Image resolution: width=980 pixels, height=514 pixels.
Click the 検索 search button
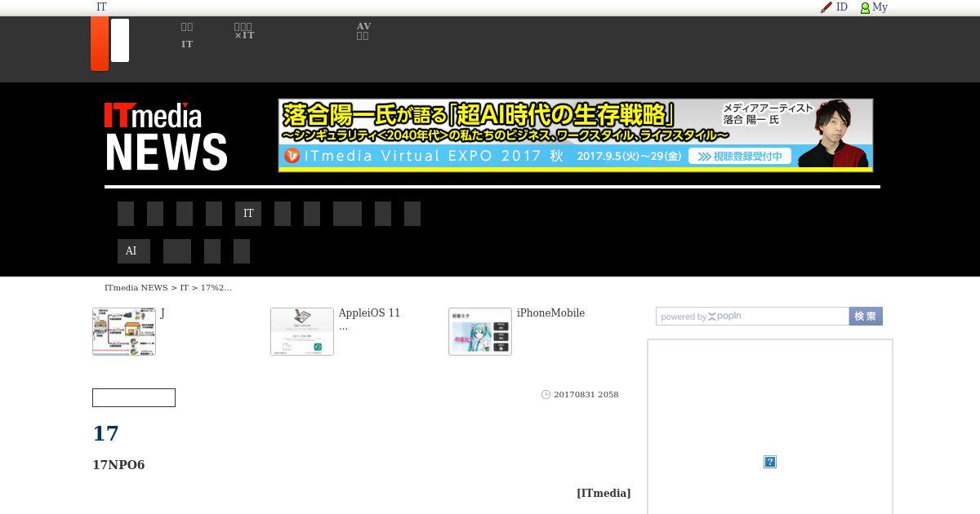(x=866, y=317)
